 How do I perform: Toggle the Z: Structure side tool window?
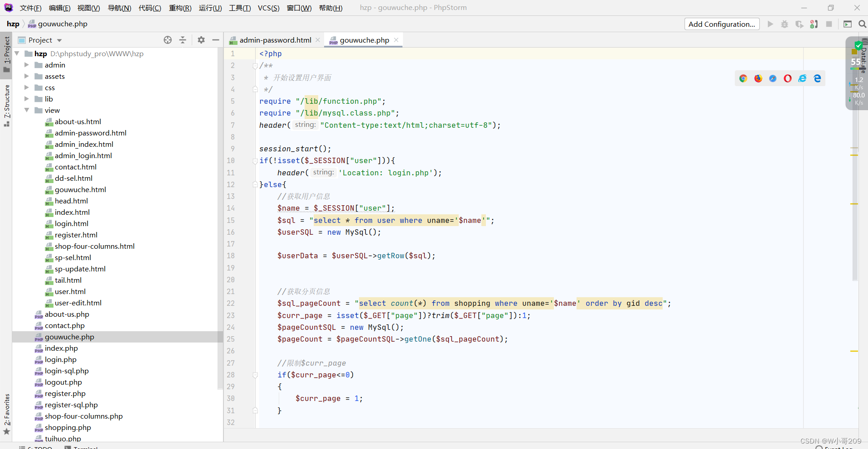click(x=6, y=105)
